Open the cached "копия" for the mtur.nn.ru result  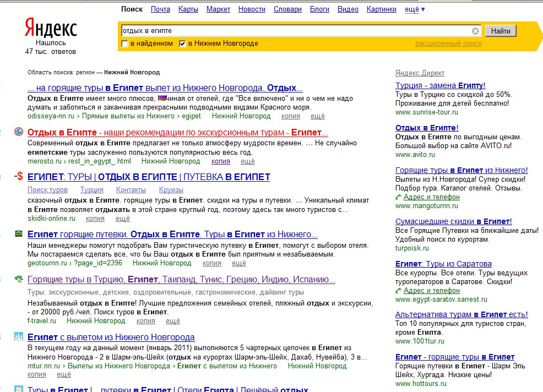pyautogui.click(x=37, y=374)
